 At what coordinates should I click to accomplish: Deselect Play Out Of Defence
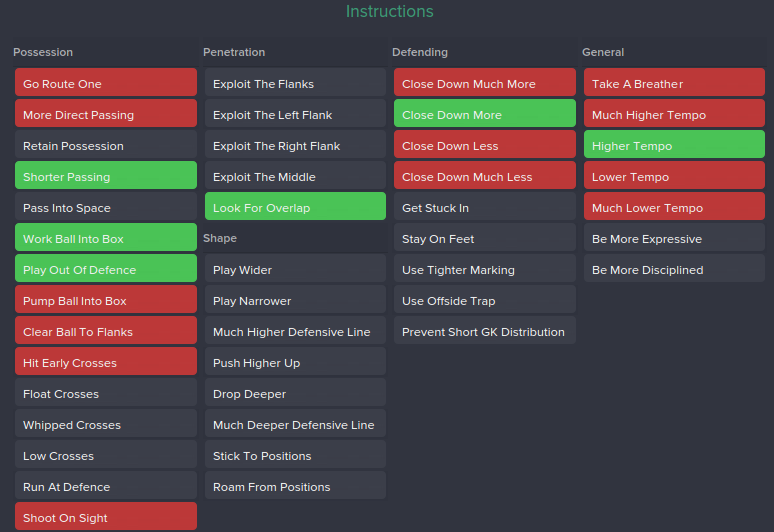click(x=106, y=268)
